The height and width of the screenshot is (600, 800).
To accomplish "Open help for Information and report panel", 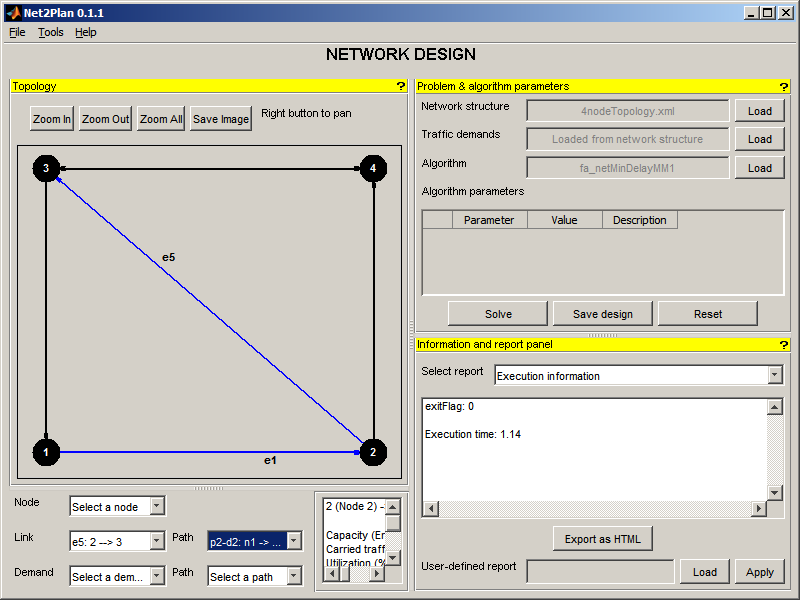I will pos(783,345).
